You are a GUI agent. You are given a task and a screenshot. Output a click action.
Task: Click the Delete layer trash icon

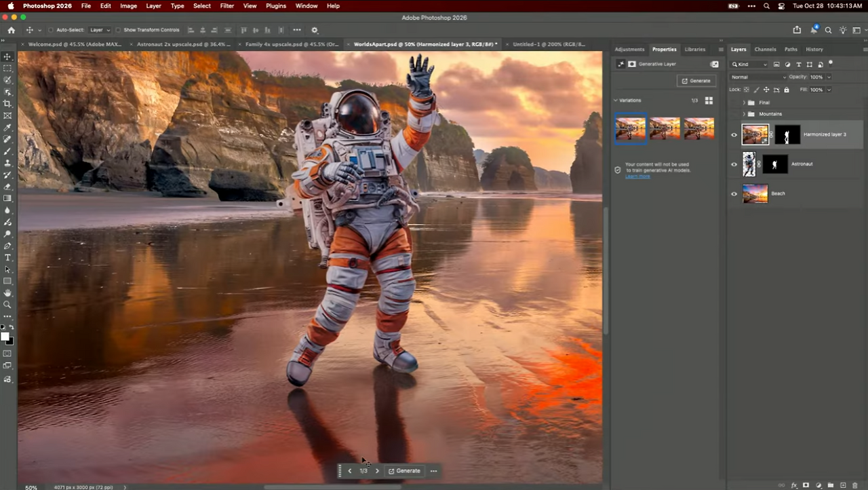(x=854, y=485)
